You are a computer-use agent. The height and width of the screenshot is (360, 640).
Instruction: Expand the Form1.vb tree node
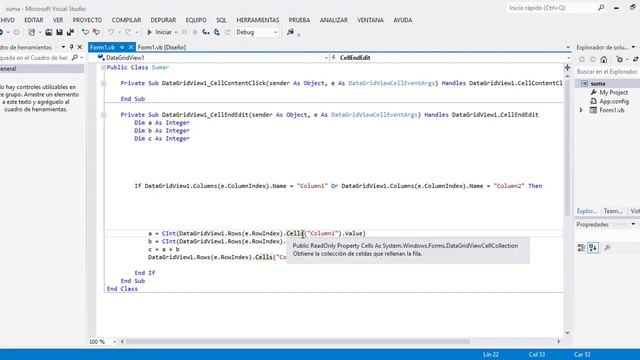pos(581,110)
